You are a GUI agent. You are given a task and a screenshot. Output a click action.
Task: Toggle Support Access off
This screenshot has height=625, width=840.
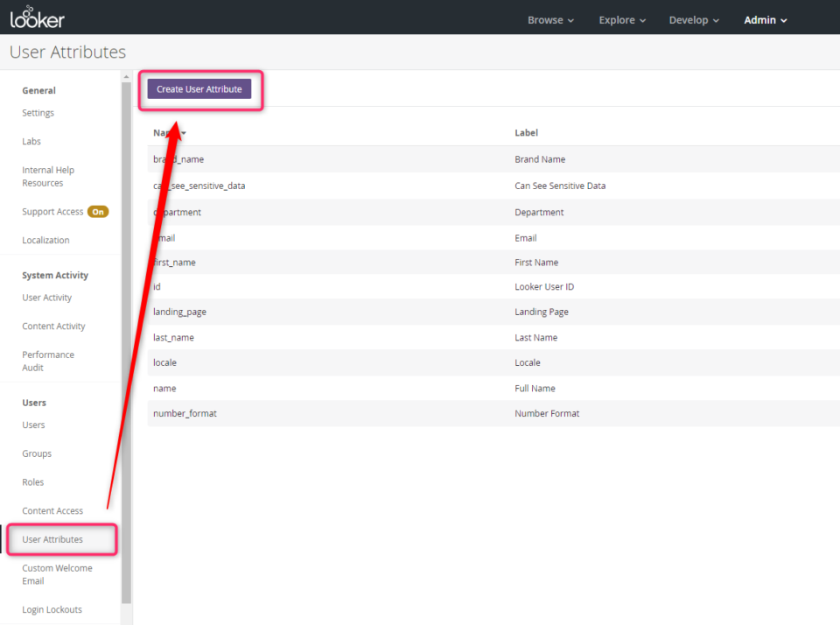97,211
